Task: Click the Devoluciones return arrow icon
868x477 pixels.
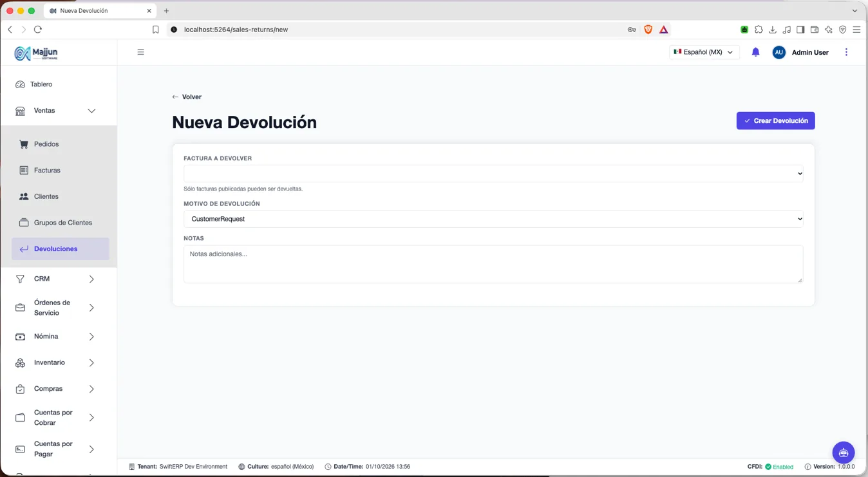Action: coord(24,249)
